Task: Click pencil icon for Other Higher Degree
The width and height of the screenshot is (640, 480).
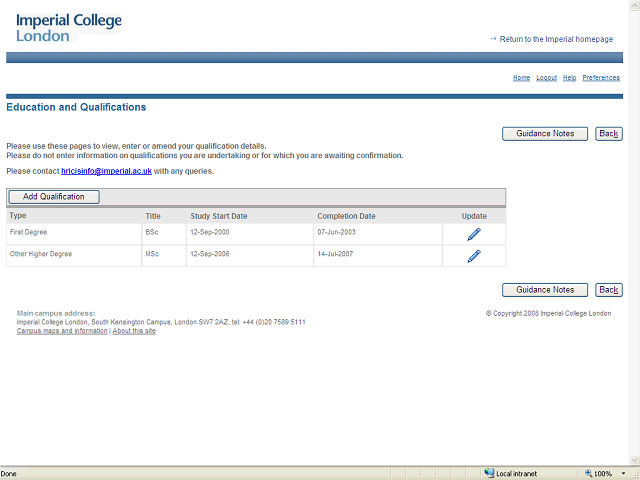Action: click(474, 256)
